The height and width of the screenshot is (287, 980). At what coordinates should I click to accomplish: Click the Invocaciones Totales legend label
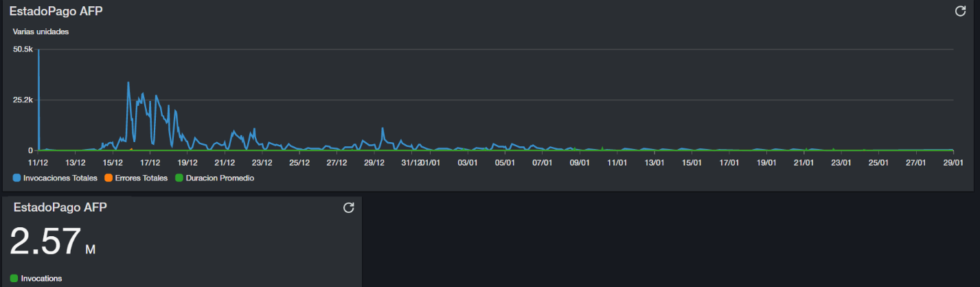(60, 178)
